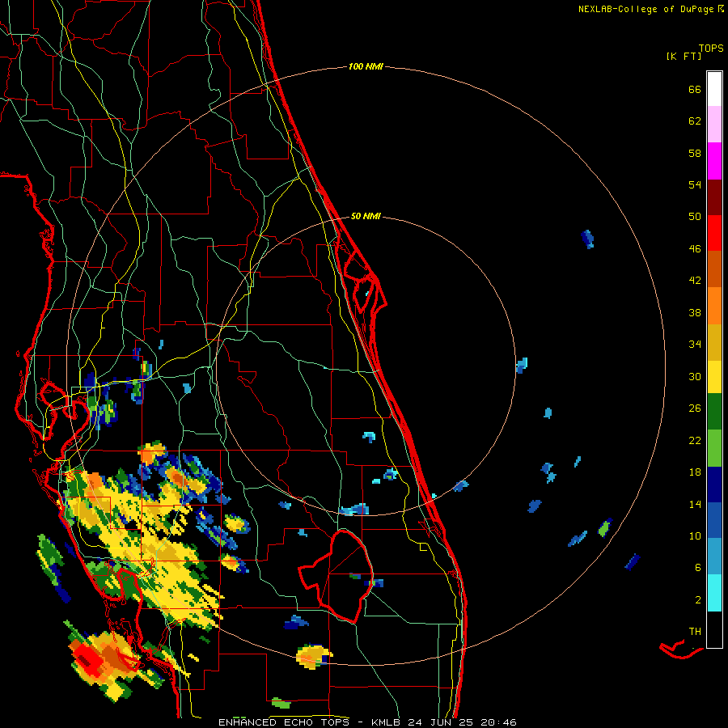Click the legend value 2
The width and height of the screenshot is (728, 728).
[x=698, y=599]
